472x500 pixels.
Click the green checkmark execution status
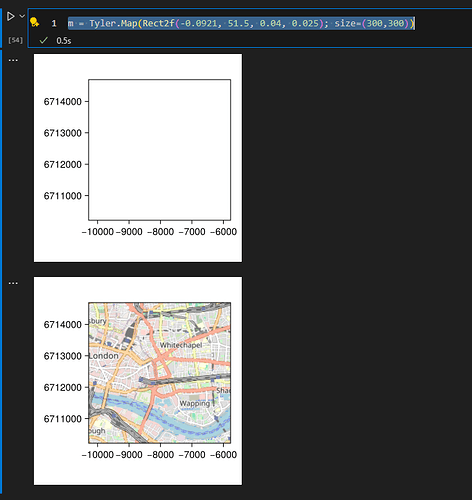coord(43,41)
